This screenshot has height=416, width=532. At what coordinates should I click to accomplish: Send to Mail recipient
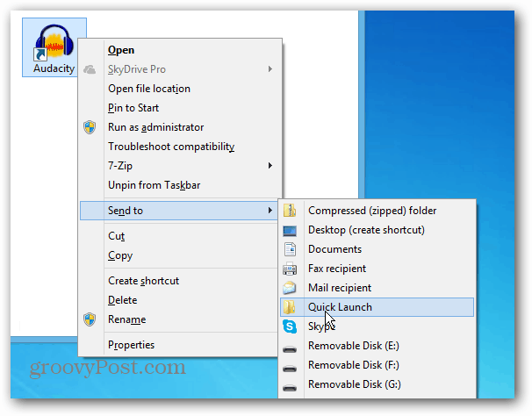click(377, 288)
